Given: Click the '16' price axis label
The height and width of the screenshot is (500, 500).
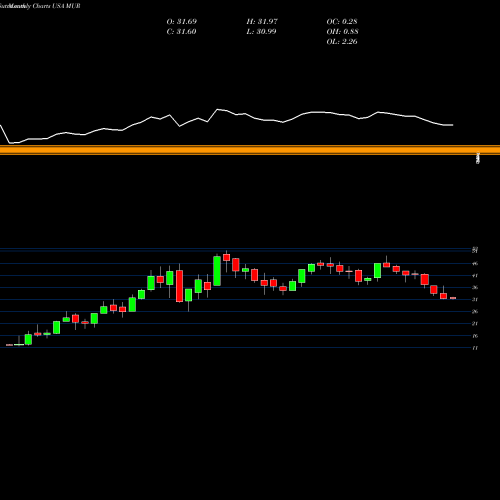Looking at the screenshot, I should point(475,336).
